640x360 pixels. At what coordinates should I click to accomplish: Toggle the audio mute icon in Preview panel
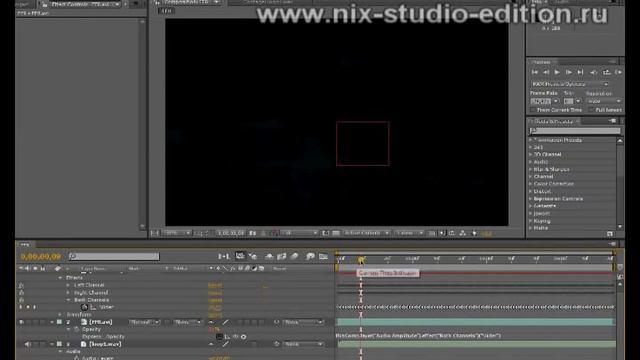coord(593,72)
